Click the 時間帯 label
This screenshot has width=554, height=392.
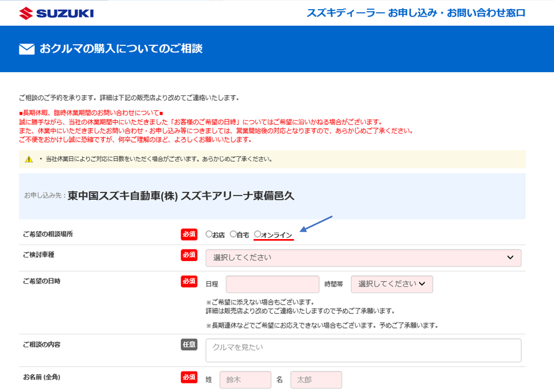click(x=334, y=284)
